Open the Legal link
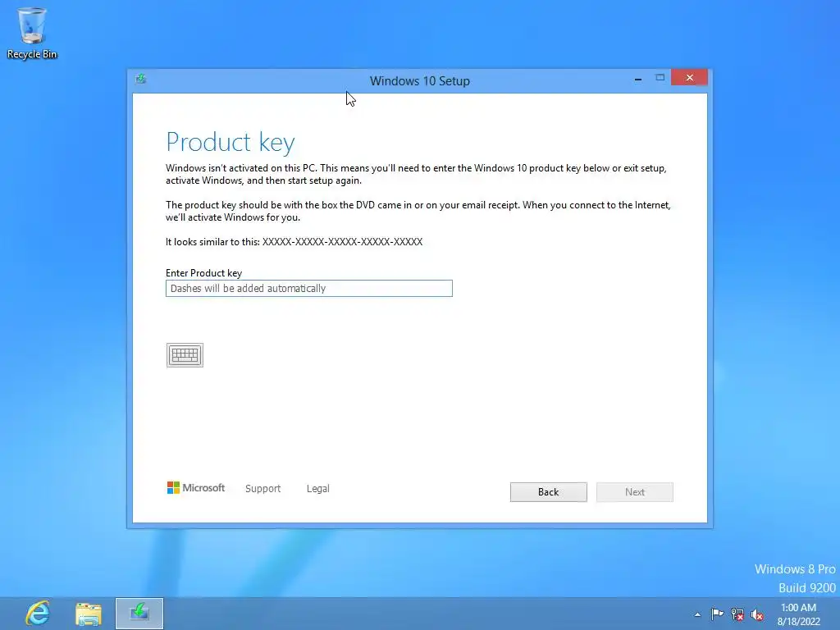The height and width of the screenshot is (630, 840). tap(317, 488)
